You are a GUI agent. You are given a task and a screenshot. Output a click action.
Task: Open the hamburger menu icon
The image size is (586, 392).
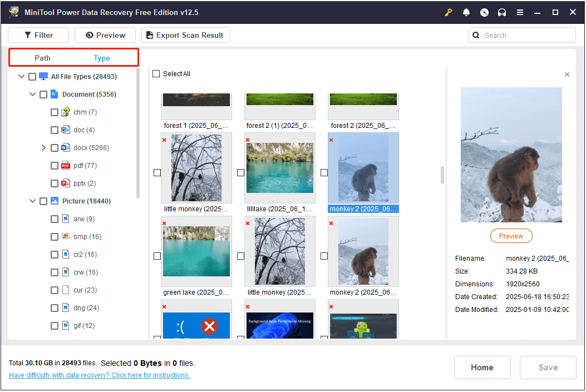(x=520, y=12)
